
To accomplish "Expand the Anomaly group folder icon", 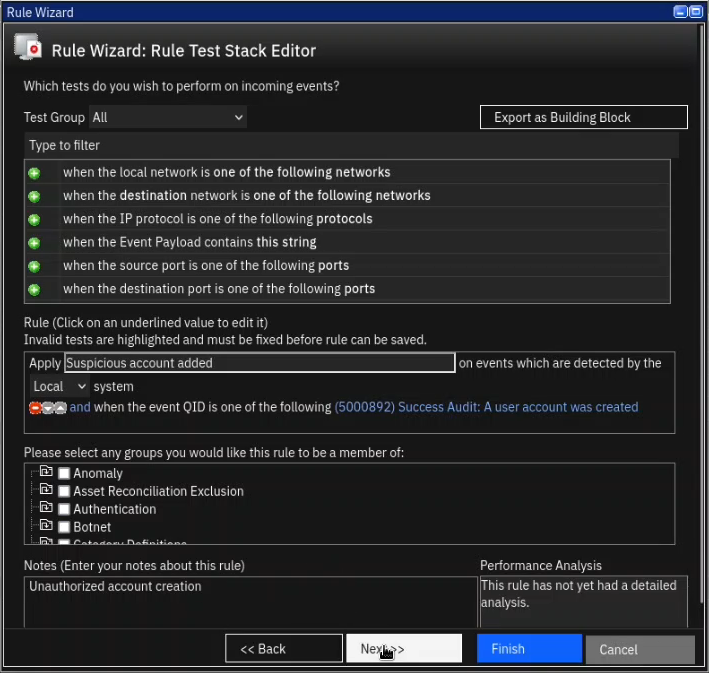I will click(x=45, y=472).
